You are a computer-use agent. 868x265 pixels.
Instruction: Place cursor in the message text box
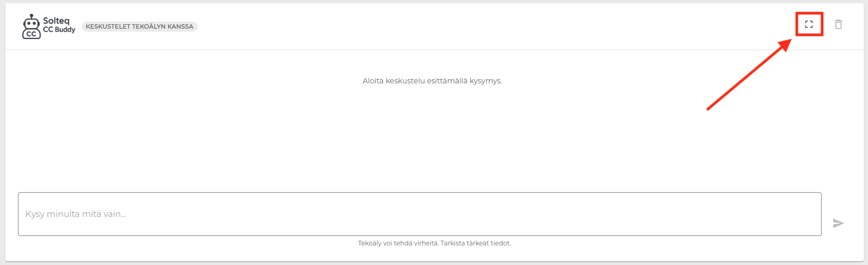[420, 214]
